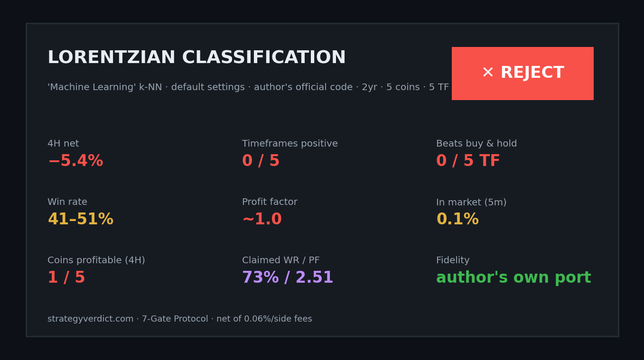Click the Timeframes positive 0 / 5 value
The height and width of the screenshot is (360, 644).
[261, 161]
